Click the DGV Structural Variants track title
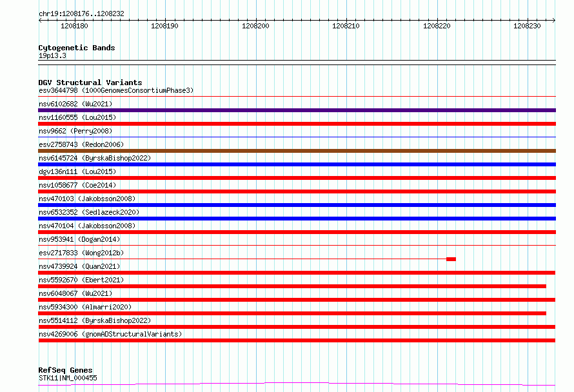Image resolution: width=574 pixels, height=392 pixels. 90,83
